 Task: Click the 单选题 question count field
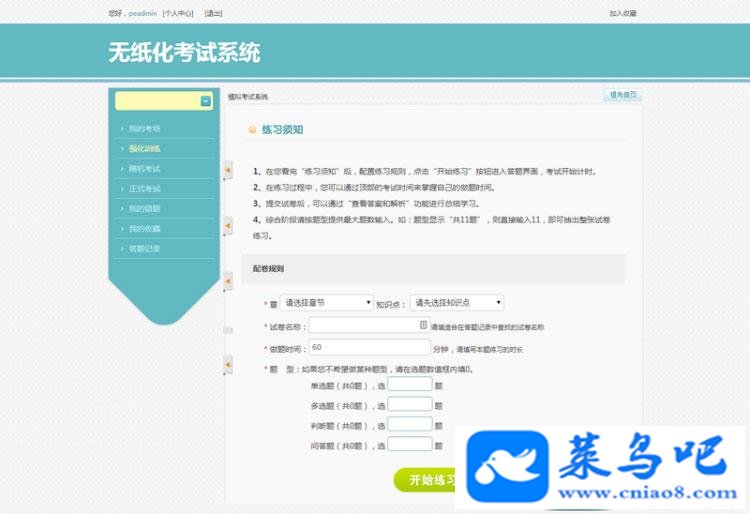(410, 384)
